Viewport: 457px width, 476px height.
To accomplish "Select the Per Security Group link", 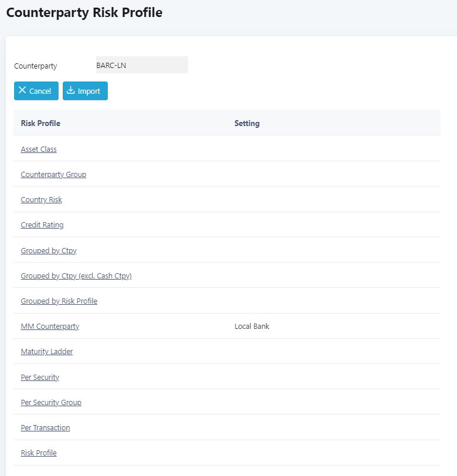I will (x=51, y=403).
